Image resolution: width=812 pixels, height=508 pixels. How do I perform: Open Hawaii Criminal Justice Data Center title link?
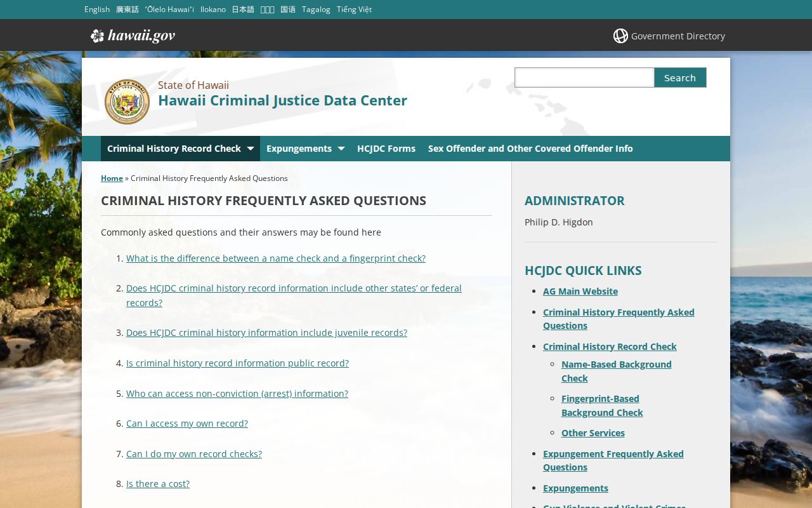coord(282,100)
